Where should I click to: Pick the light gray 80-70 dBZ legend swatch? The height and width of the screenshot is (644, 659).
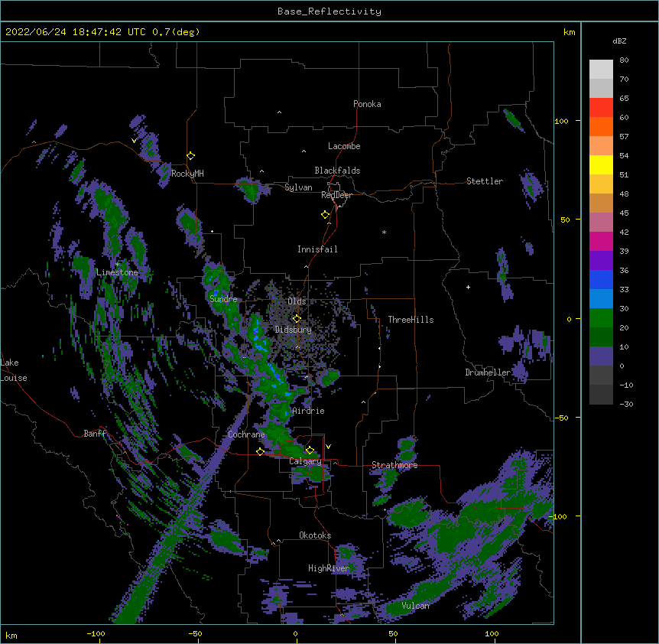(601, 70)
